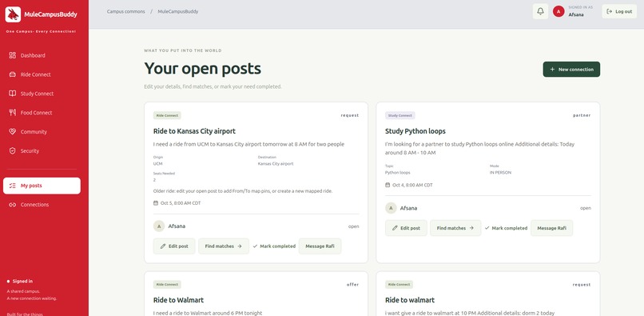
Task: Click calendar icon next to Oct 4, 8:00 AM
Action: pos(388,185)
